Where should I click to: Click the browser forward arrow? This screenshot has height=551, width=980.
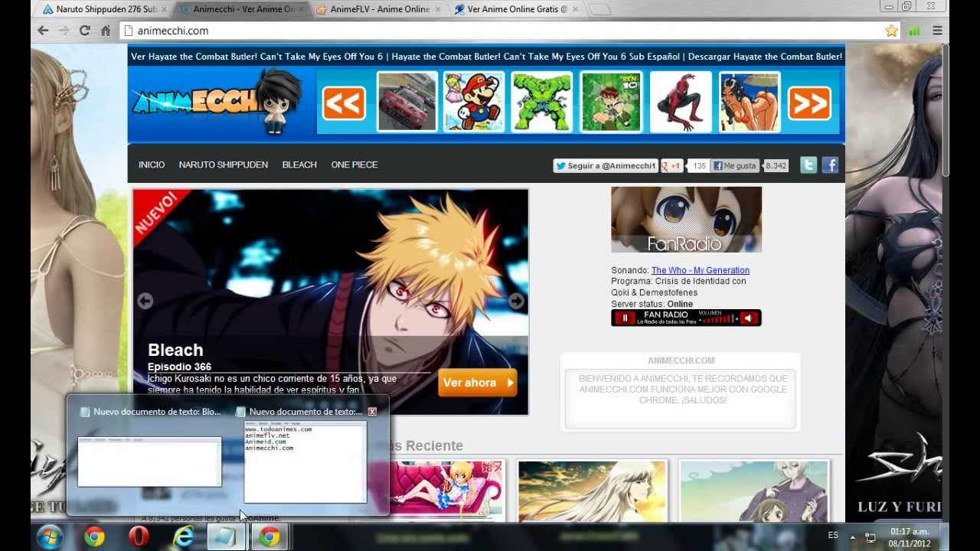(x=64, y=31)
